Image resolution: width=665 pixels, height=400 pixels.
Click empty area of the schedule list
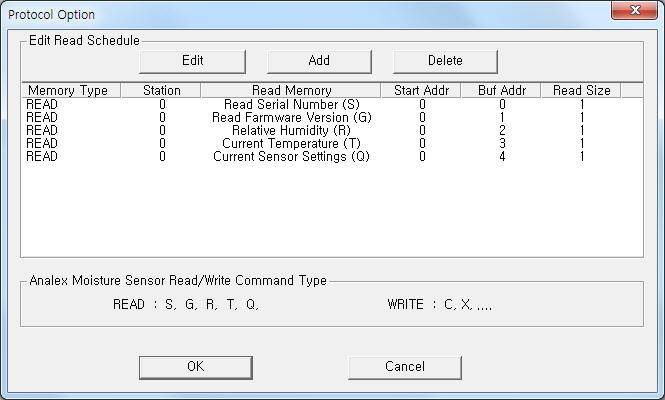click(332, 210)
